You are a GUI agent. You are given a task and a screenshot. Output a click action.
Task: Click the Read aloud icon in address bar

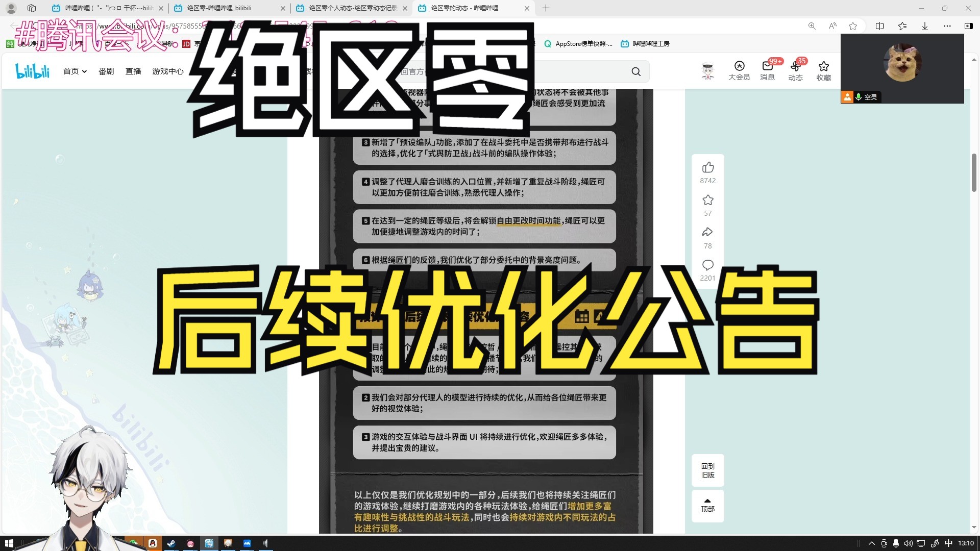point(832,26)
